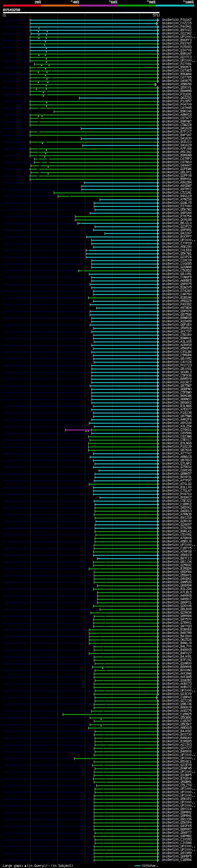Select hit label UniRef100_A3LZD4
197x868 pixels.
coord(176,426)
